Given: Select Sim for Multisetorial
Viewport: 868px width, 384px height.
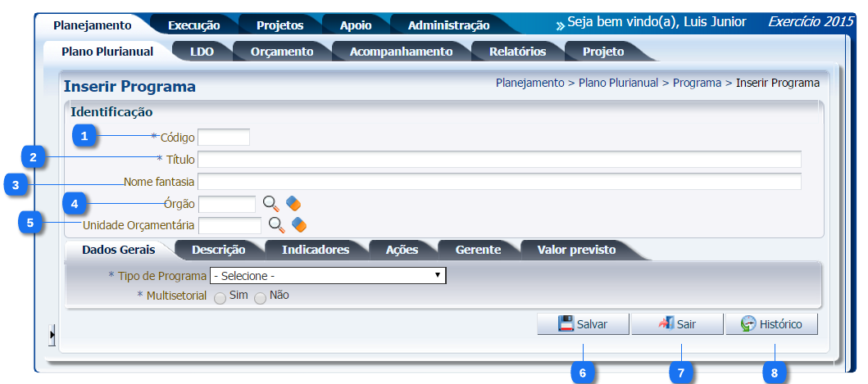Looking at the screenshot, I should 220,299.
